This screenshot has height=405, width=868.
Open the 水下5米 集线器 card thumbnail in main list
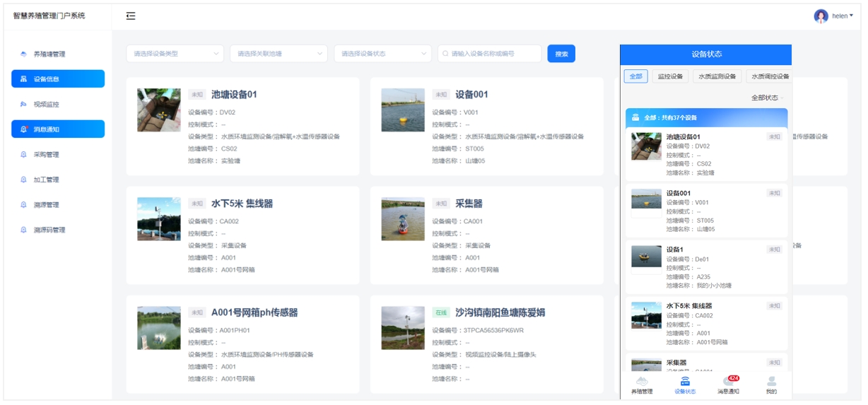click(159, 219)
